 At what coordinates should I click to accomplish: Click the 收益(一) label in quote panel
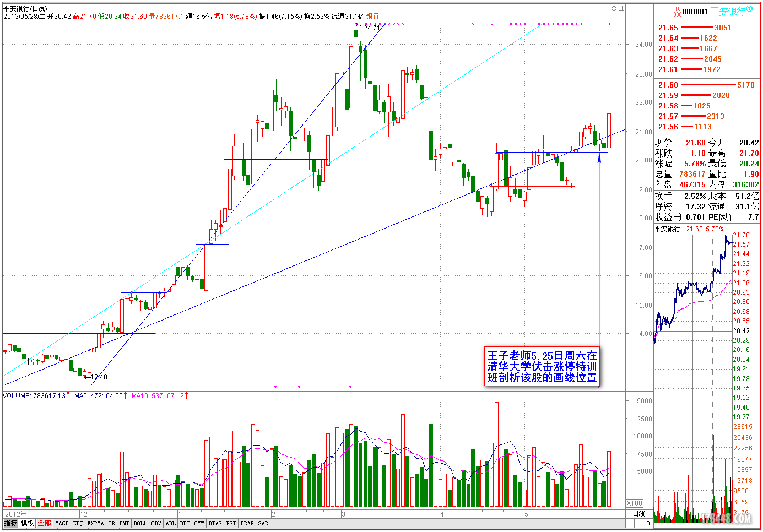(x=668, y=217)
